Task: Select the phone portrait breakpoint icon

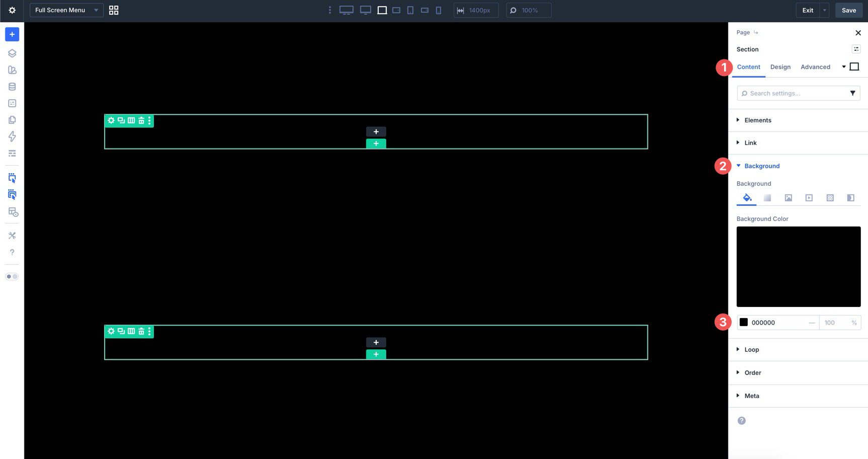Action: point(439,10)
